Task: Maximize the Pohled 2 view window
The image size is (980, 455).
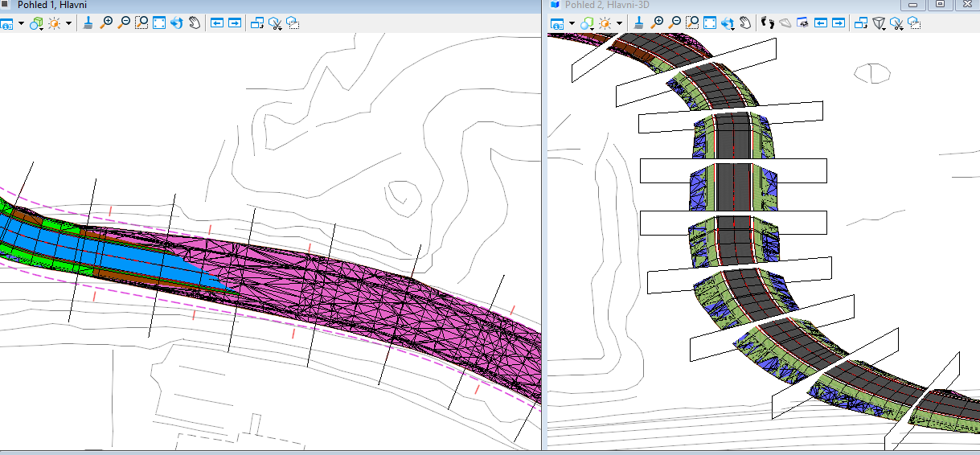Action: pyautogui.click(x=940, y=5)
